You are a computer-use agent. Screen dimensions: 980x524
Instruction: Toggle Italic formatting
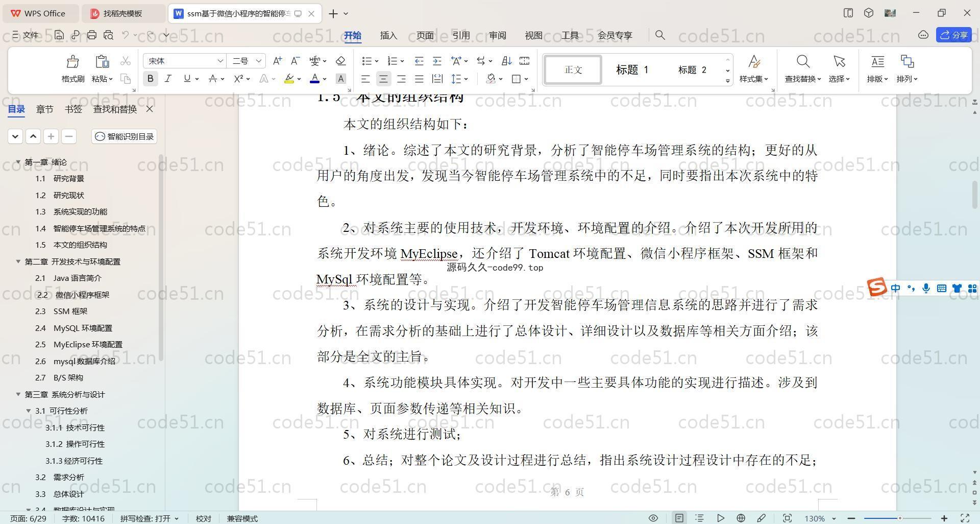pyautogui.click(x=168, y=79)
